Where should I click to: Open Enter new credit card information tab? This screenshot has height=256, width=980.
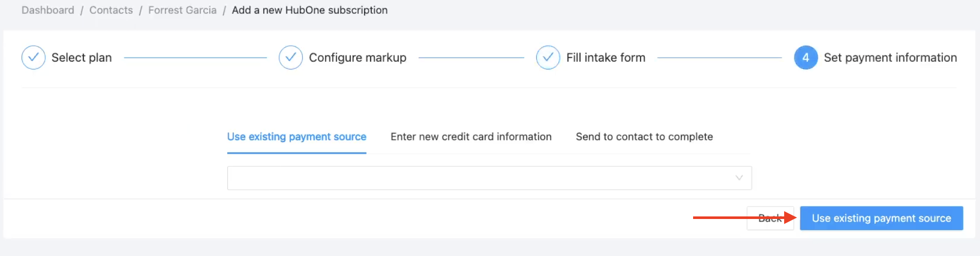click(x=471, y=137)
